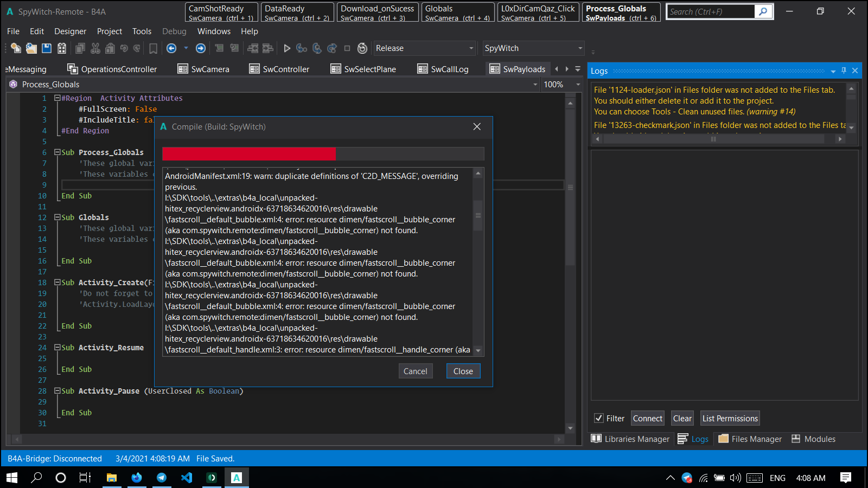The width and height of the screenshot is (868, 488).
Task: Switch to the SwCamera module tab
Action: (x=209, y=69)
